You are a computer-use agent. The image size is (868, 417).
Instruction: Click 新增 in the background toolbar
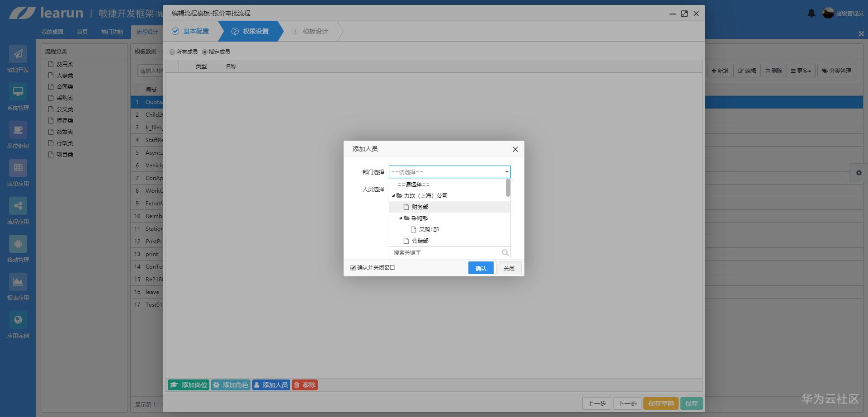720,71
